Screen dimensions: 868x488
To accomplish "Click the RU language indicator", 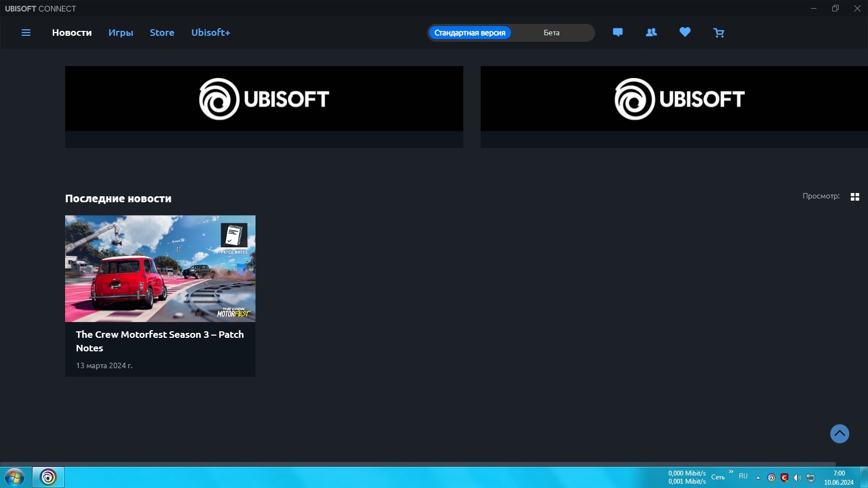I will tap(743, 476).
